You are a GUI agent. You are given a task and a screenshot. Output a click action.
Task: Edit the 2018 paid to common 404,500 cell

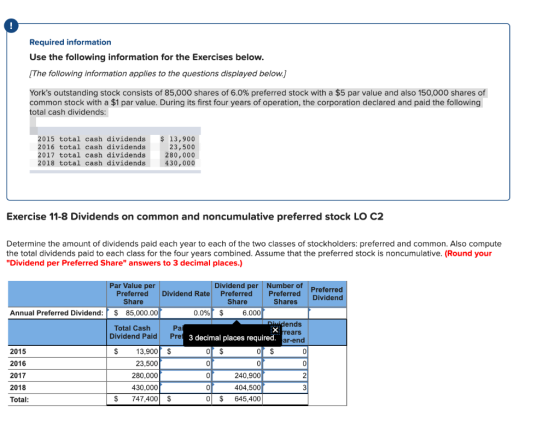237,388
